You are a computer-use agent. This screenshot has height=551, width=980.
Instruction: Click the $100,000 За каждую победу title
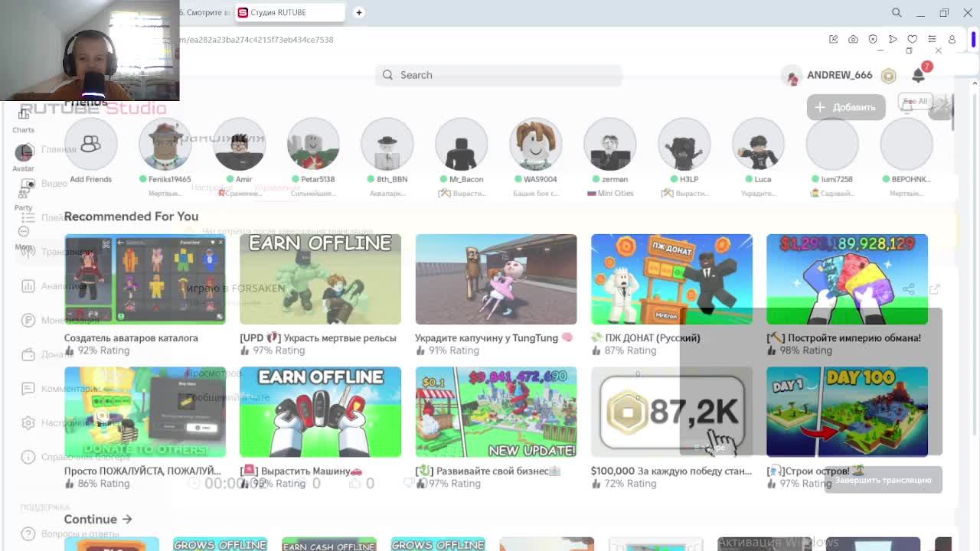(x=671, y=471)
